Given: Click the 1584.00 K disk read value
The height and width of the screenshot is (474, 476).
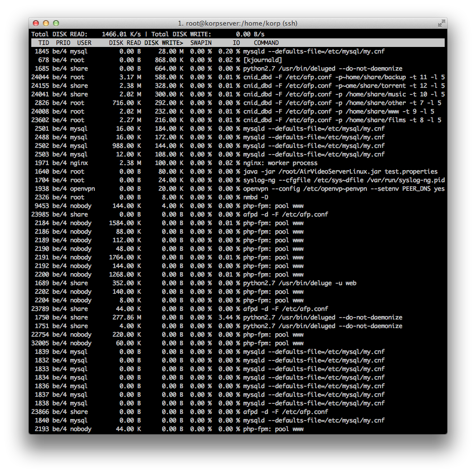Looking at the screenshot, I should coord(125,223).
